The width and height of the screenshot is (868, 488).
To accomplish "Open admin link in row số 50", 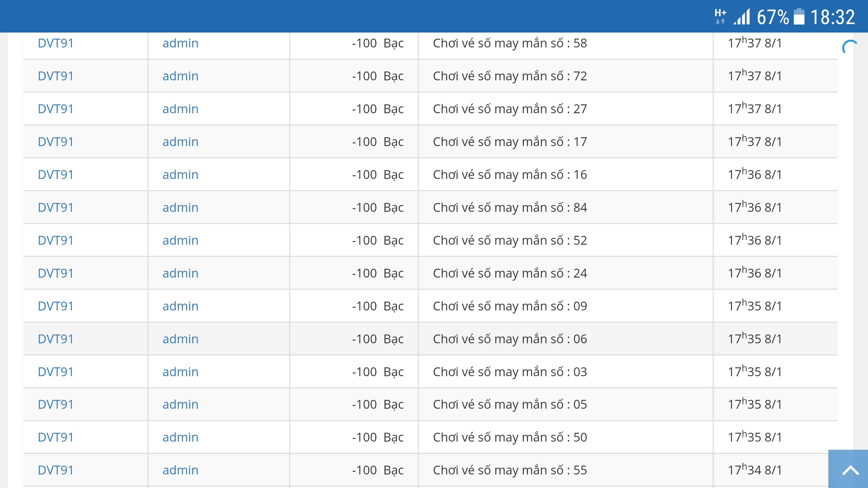I will [180, 438].
